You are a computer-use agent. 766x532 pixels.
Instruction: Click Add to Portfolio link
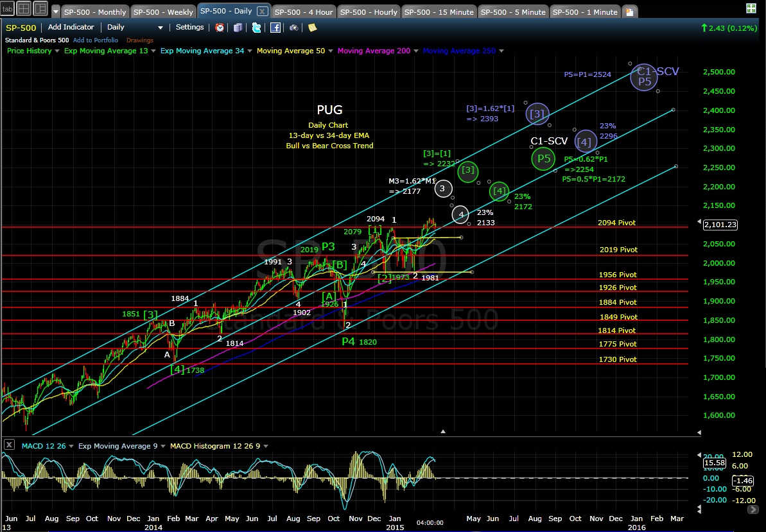pyautogui.click(x=95, y=40)
